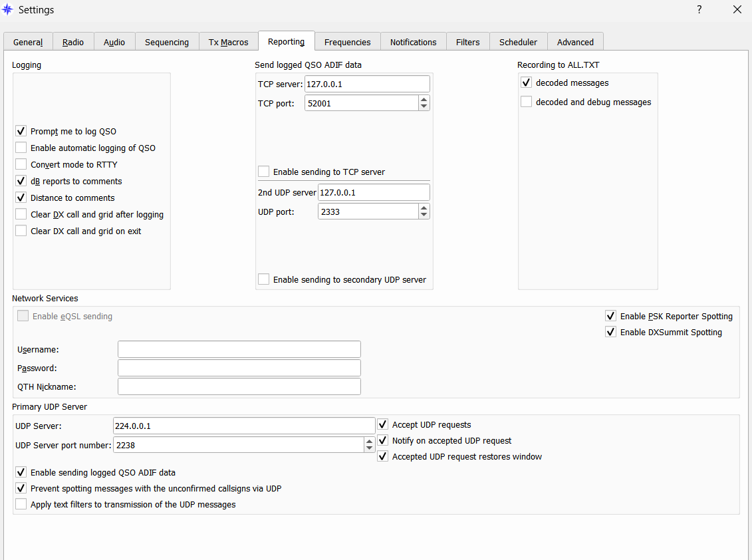Switch to the General tab
Image resolution: width=752 pixels, height=560 pixels.
[28, 42]
